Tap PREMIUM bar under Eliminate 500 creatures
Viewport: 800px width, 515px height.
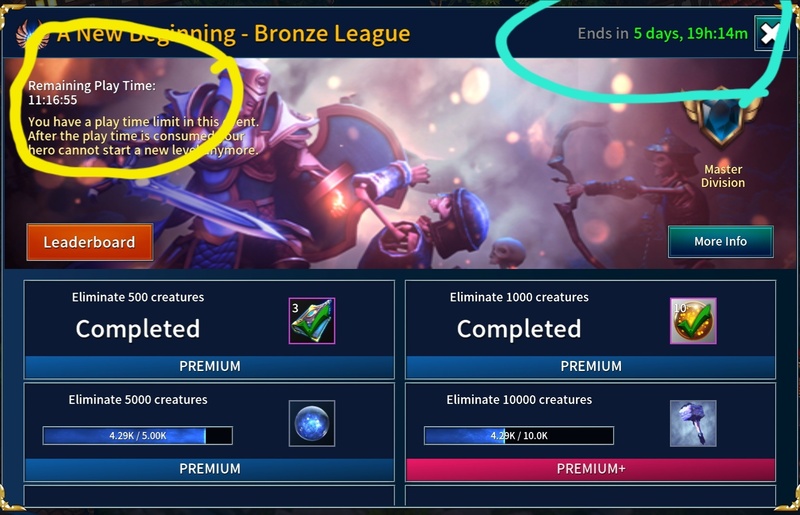209,366
